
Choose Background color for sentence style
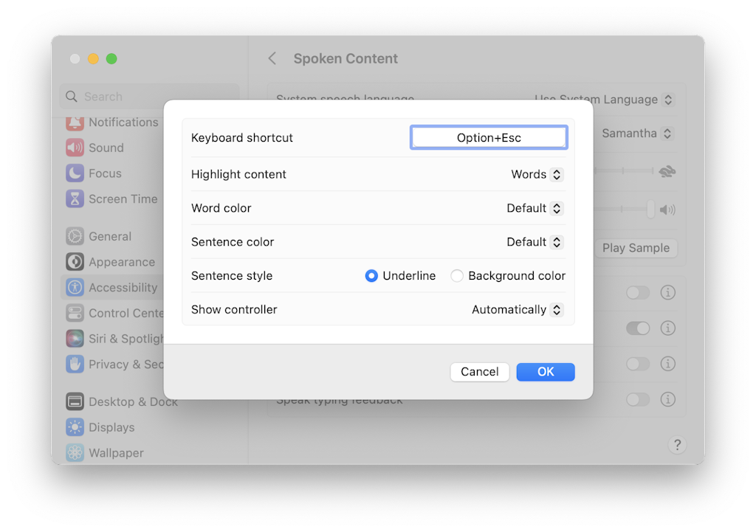click(458, 275)
